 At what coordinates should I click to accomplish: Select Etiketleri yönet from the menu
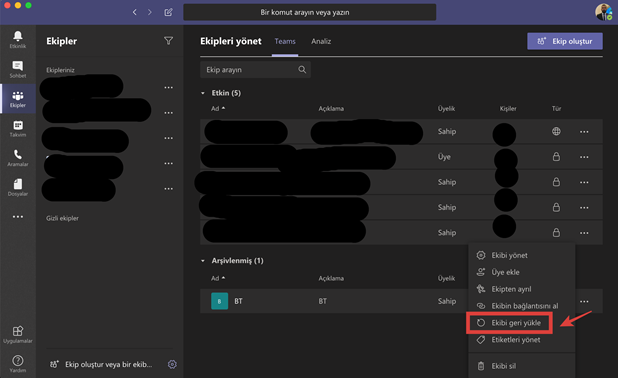point(516,340)
